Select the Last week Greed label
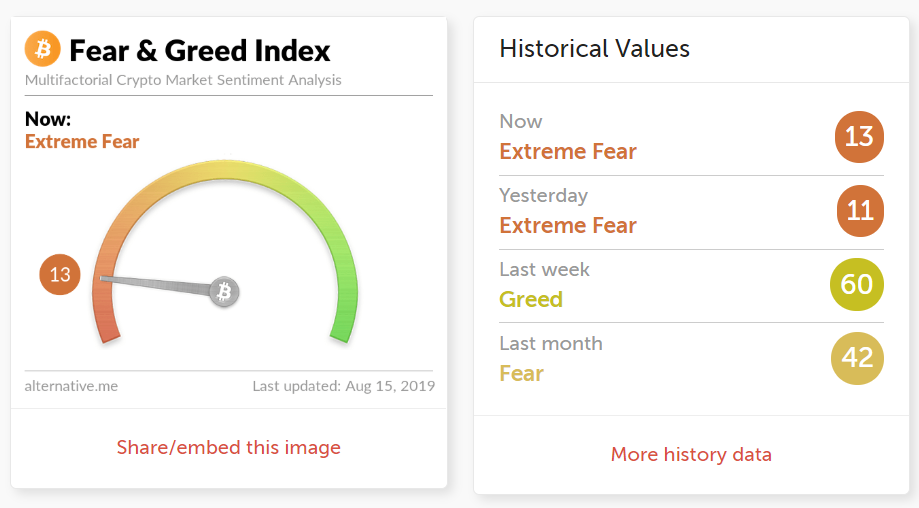Viewport: 919px width, 508px height. [531, 299]
